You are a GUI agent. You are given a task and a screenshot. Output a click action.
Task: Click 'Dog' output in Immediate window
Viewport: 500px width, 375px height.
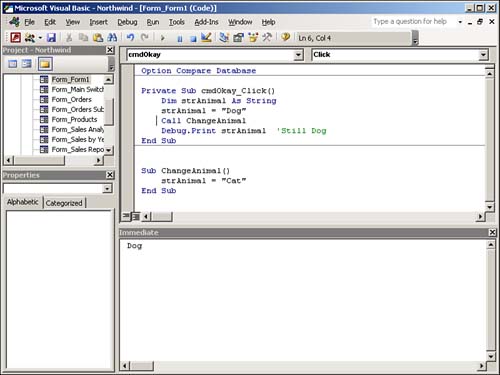(134, 246)
